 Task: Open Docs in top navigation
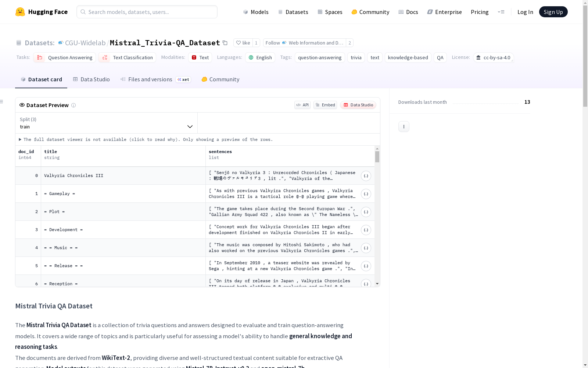point(408,12)
